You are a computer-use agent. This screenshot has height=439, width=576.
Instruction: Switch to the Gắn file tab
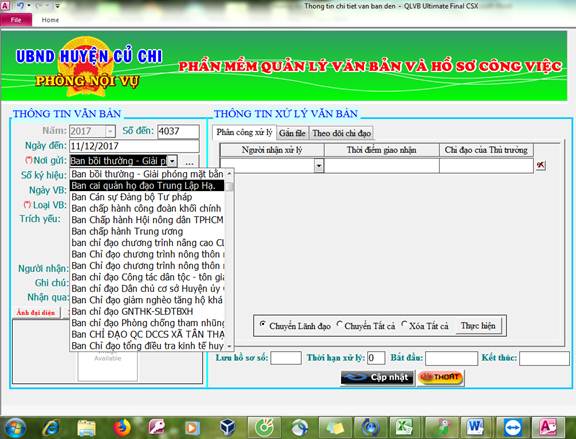point(292,133)
